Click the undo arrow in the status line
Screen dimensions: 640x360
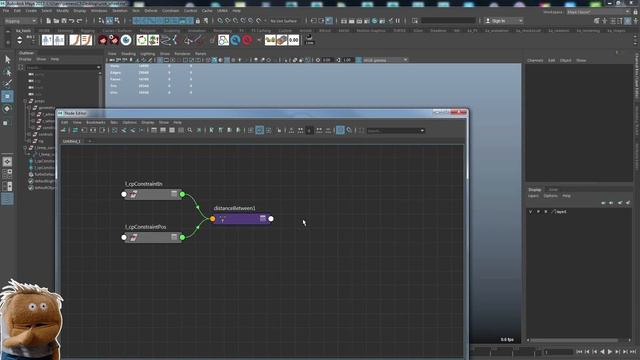tap(72, 21)
